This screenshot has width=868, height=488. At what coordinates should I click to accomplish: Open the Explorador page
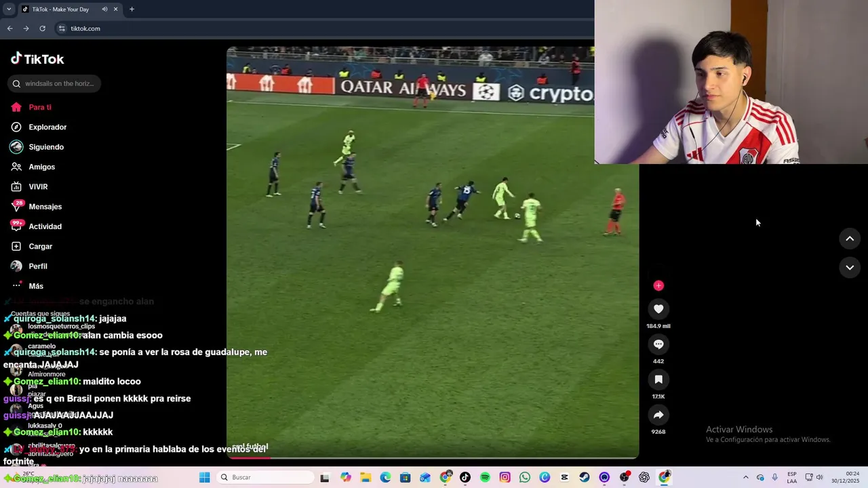tap(39, 127)
